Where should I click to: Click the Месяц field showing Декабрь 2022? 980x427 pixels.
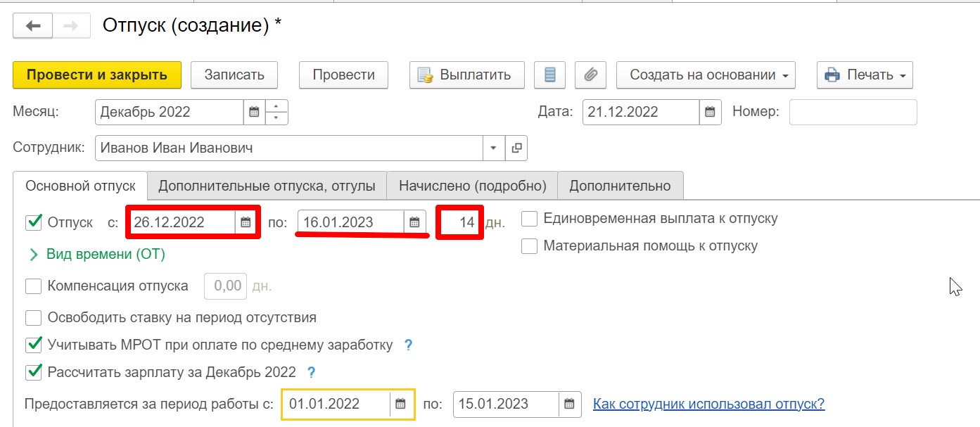(x=170, y=112)
